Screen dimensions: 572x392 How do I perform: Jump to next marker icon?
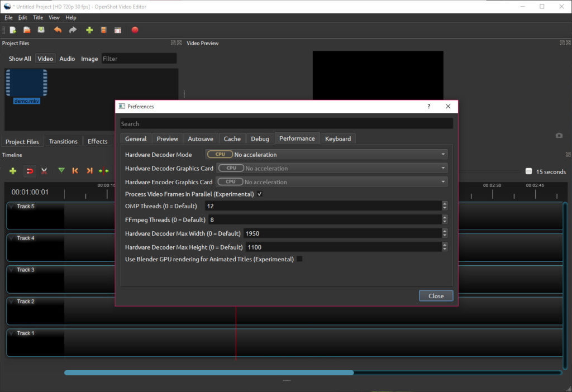tap(89, 171)
